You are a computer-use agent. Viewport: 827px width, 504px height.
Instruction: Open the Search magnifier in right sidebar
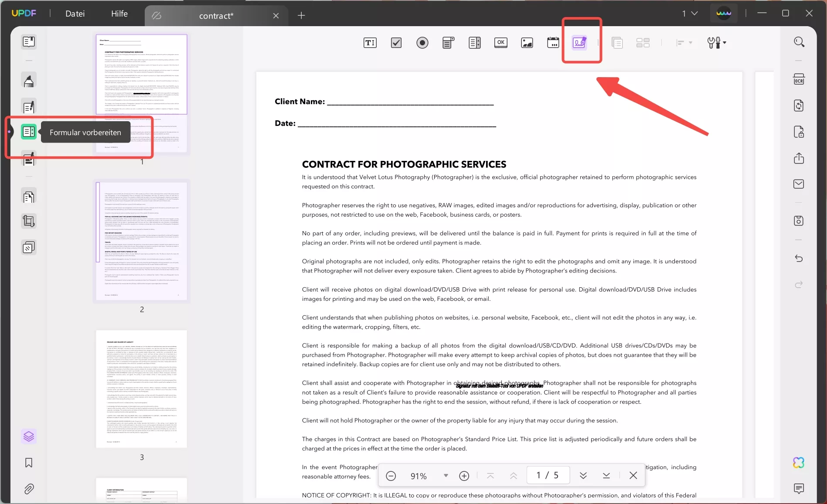(799, 42)
